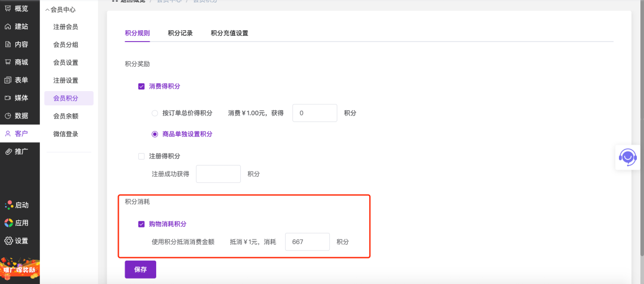Open the customer service headset icon

click(628, 157)
